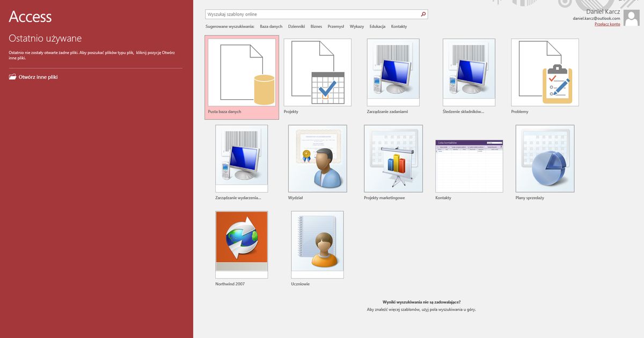
Task: Open the Zarządzanie wydarzeniami template
Action: point(241,158)
